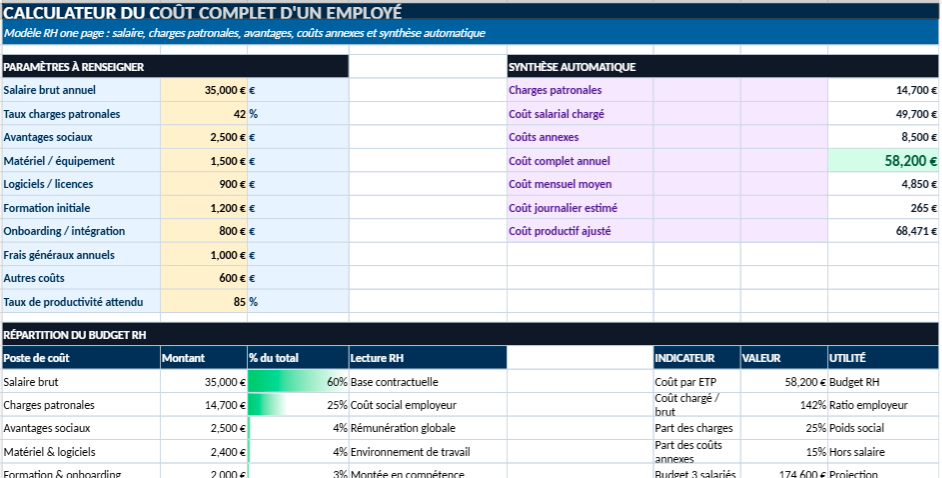The width and height of the screenshot is (942, 478).
Task: Edit the 900 € licences input cell
Action: tap(204, 184)
